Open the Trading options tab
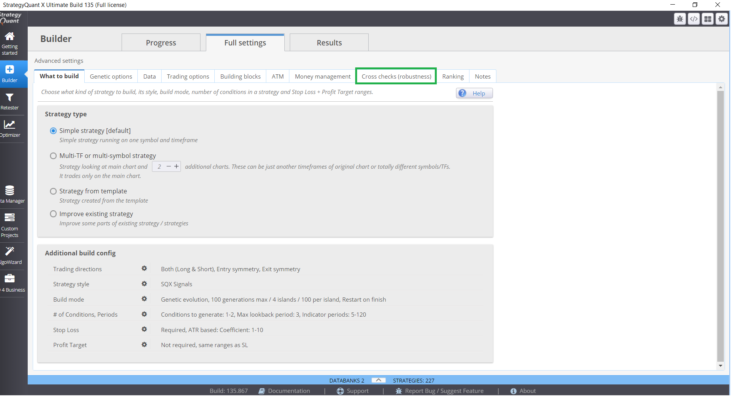The height and width of the screenshot is (396, 750). [188, 77]
